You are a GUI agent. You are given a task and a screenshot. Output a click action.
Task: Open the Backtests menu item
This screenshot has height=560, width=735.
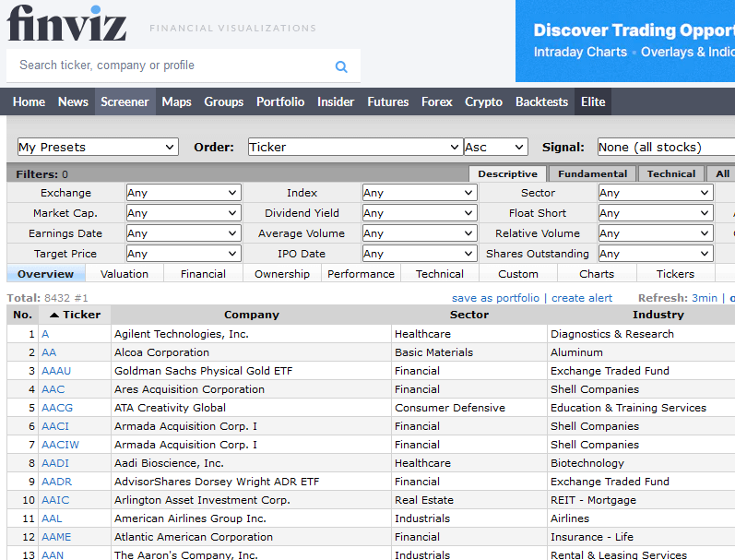pos(542,101)
